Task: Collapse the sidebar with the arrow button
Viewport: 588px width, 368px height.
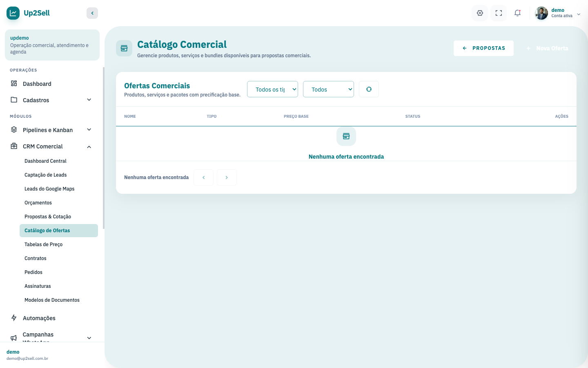Action: [92, 13]
